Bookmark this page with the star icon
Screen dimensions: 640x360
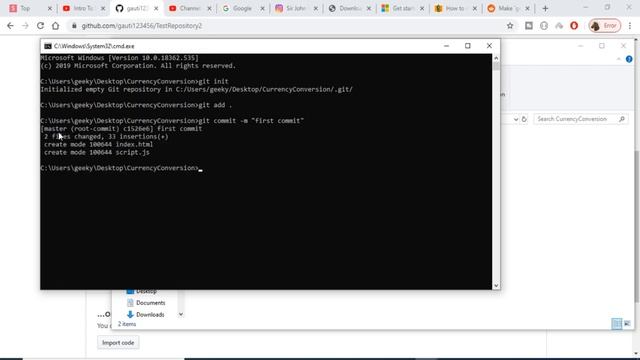click(x=510, y=26)
